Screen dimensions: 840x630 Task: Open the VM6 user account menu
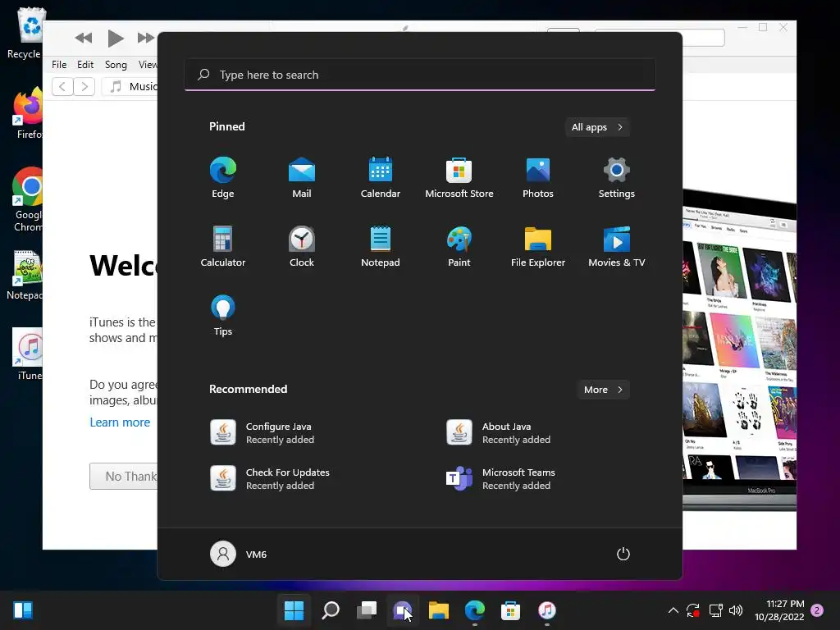click(x=239, y=554)
